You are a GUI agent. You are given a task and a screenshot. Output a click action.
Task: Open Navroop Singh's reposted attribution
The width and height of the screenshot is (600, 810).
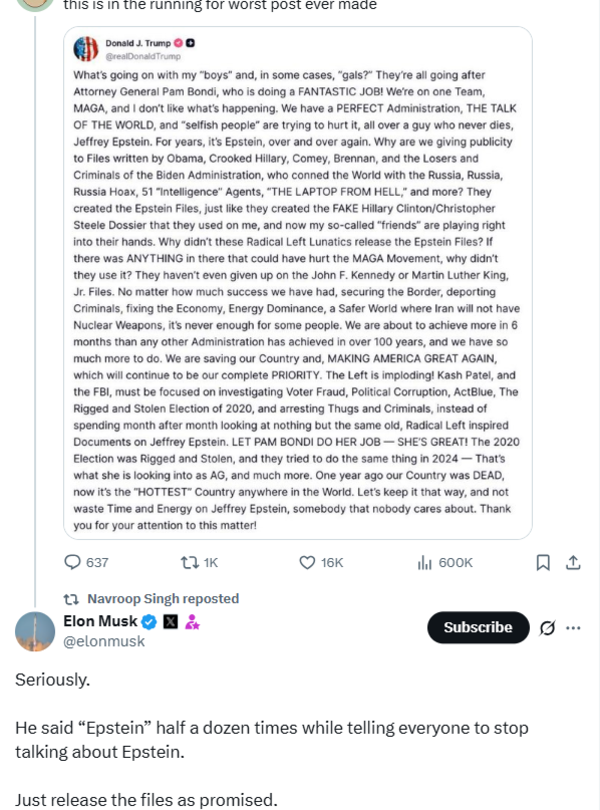(x=165, y=598)
